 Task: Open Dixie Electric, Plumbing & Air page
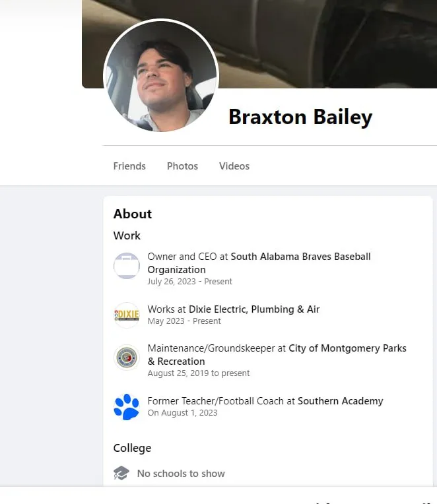(254, 309)
